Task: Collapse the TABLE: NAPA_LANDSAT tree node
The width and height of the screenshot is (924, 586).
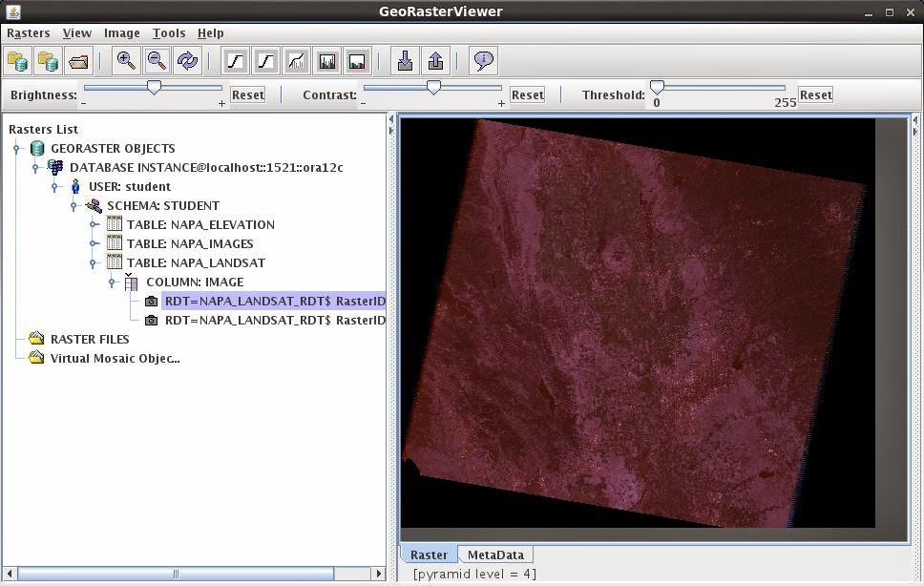Action: point(94,262)
